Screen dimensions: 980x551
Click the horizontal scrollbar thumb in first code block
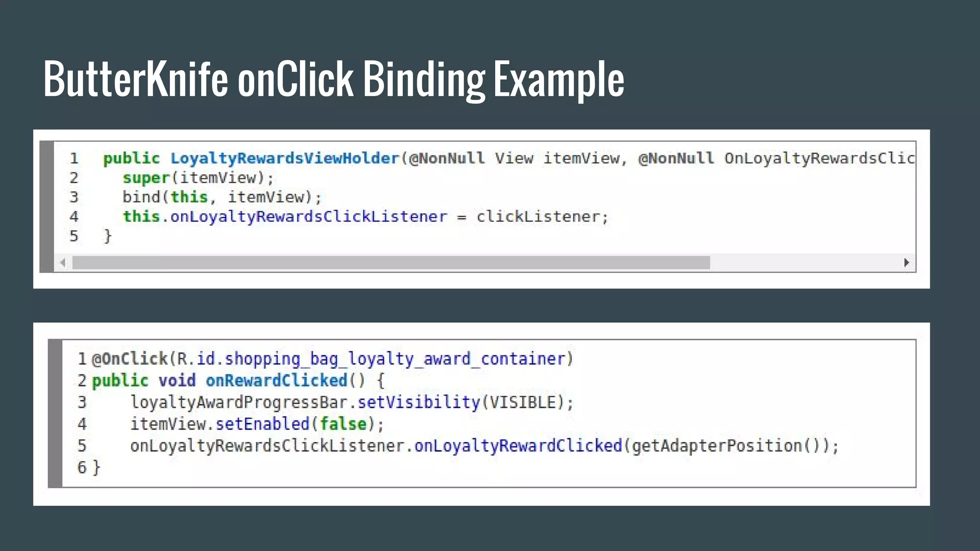391,263
